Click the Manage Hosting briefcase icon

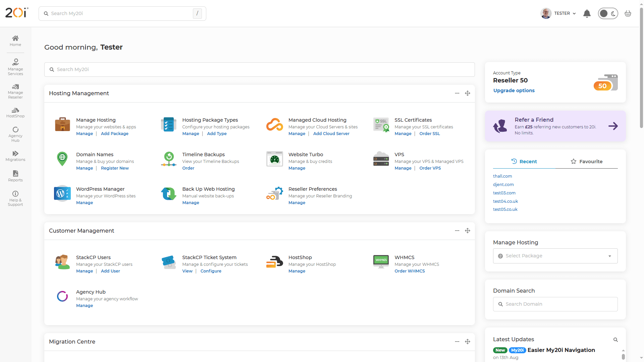click(62, 124)
